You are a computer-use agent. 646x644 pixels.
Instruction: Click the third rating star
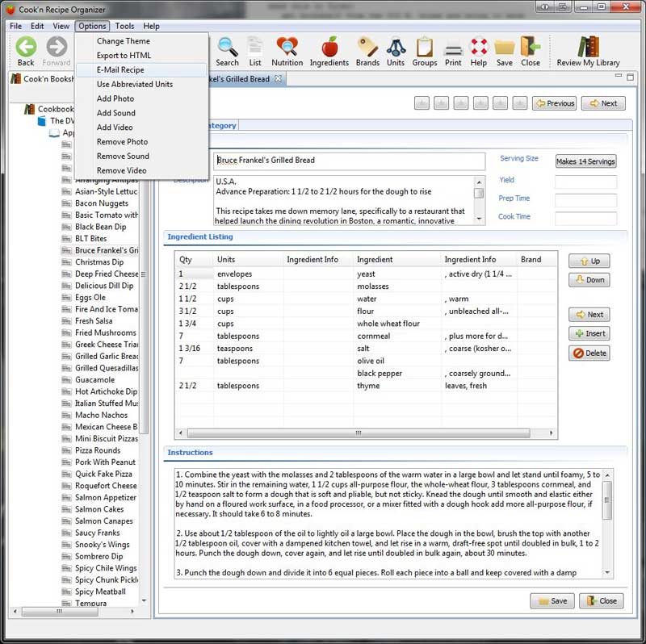click(x=461, y=103)
